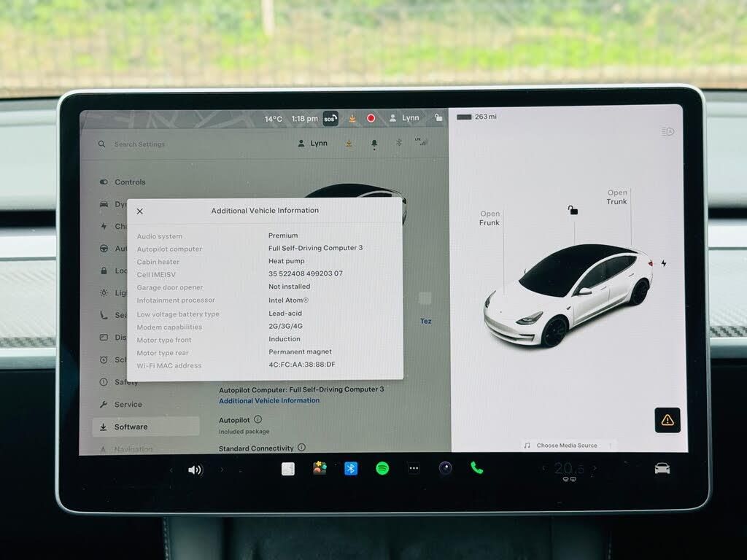Tap the Garage door opener label

(x=169, y=287)
